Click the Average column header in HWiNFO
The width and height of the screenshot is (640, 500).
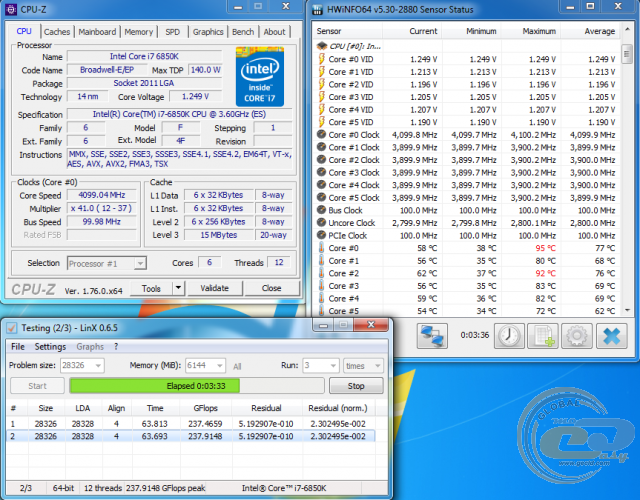click(x=590, y=31)
